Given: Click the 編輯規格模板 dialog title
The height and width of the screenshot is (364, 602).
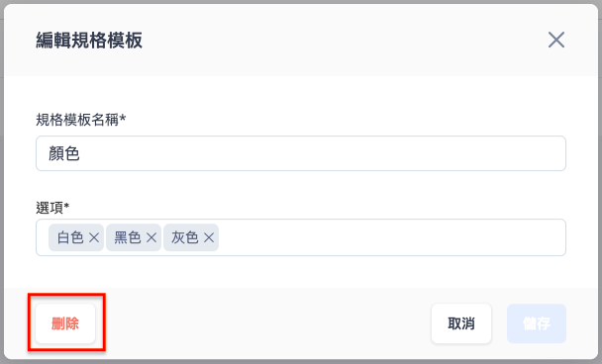Looking at the screenshot, I should point(89,41).
